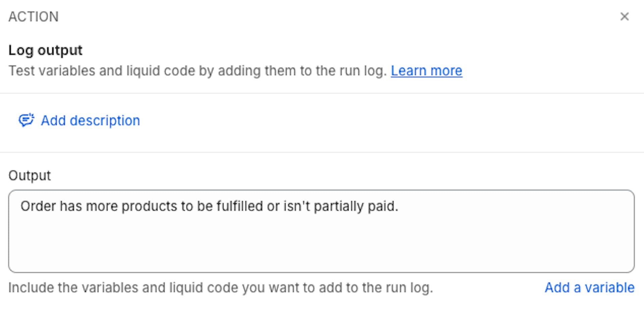Click the Output field label
This screenshot has height=326, width=644.
[30, 176]
